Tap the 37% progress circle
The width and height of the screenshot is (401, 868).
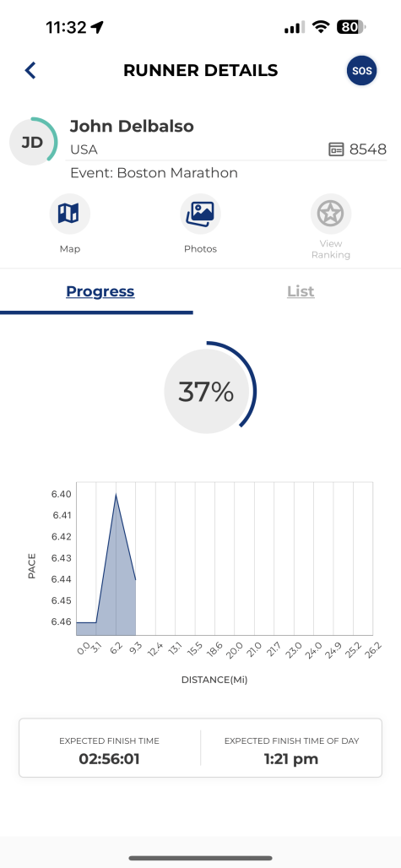pos(206,392)
